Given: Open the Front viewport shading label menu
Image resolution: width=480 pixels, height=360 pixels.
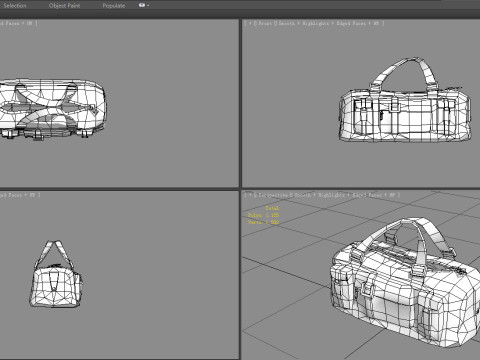Looking at the screenshot, I should coord(331,23).
